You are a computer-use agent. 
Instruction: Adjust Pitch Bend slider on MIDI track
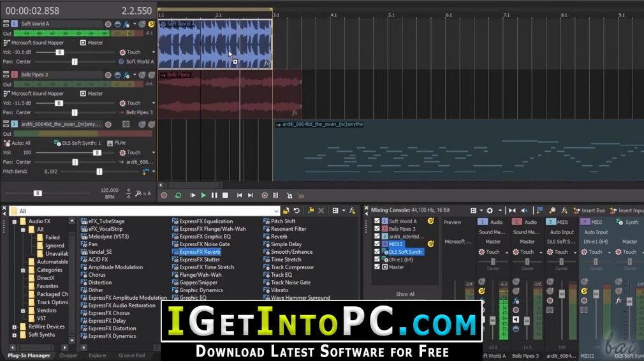[x=99, y=172]
